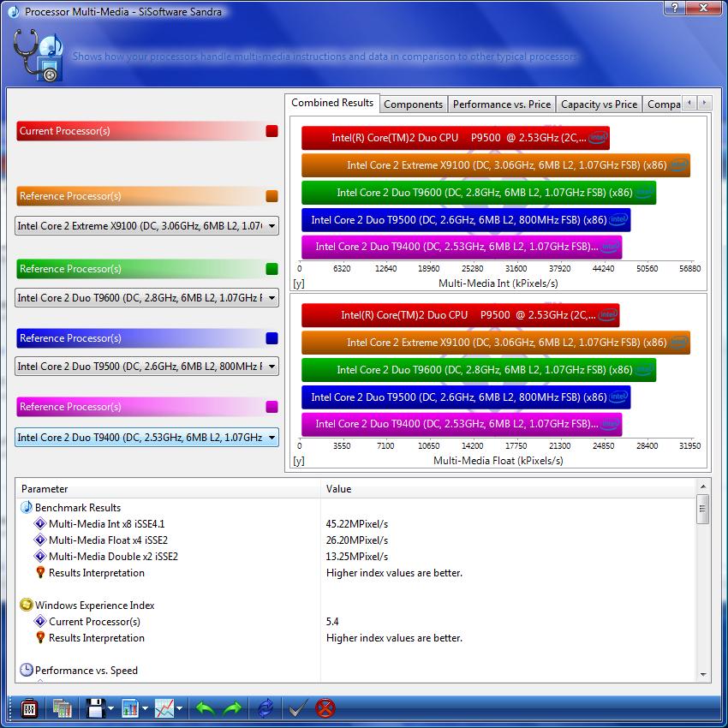Open the Core 2 Duo T9400 reference dropdown

[146, 438]
